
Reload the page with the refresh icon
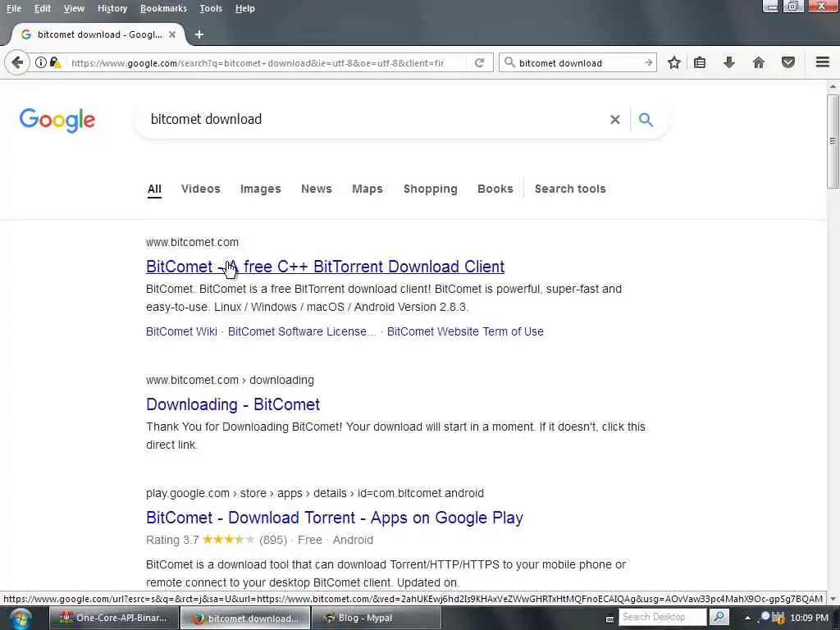coord(479,62)
